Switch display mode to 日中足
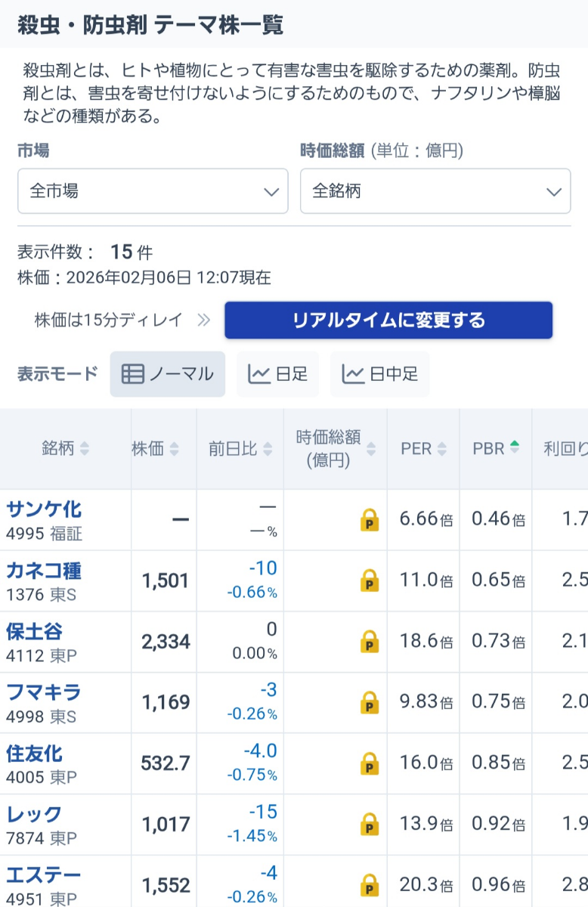The height and width of the screenshot is (907, 588). tap(379, 373)
